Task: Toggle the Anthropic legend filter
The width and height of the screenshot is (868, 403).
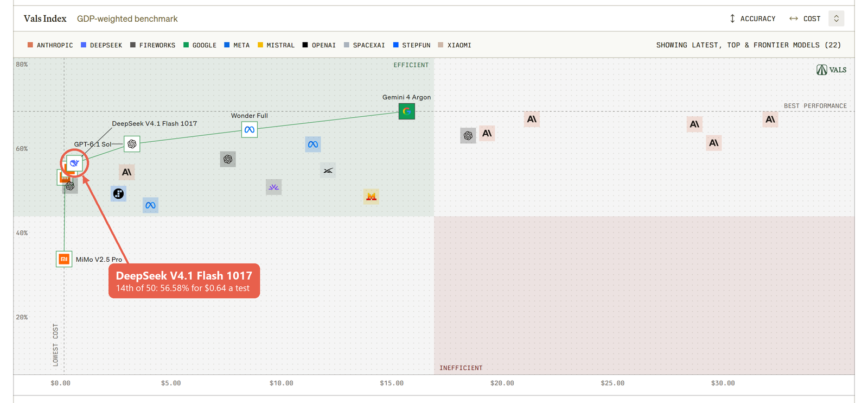Action: click(50, 45)
